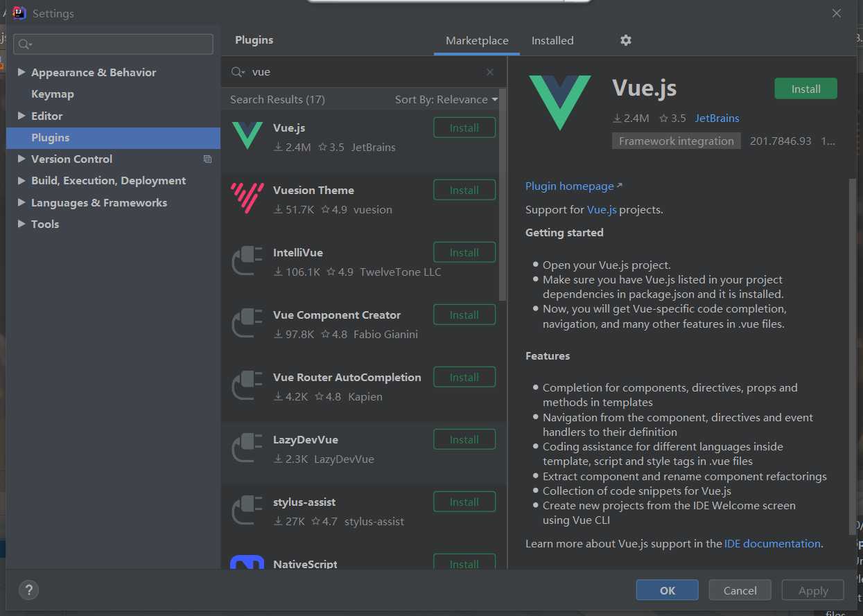Viewport: 863px width, 616px height.
Task: Open the IDE documentation link
Action: point(772,544)
